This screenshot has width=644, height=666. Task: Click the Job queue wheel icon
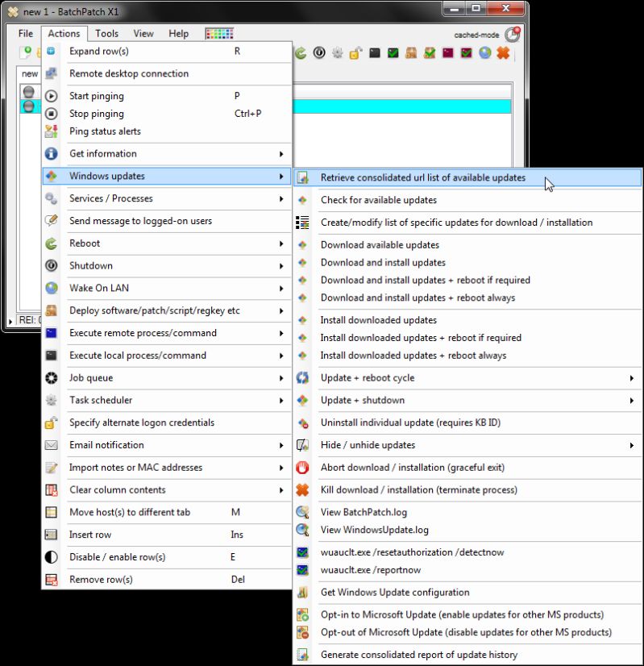pos(52,378)
